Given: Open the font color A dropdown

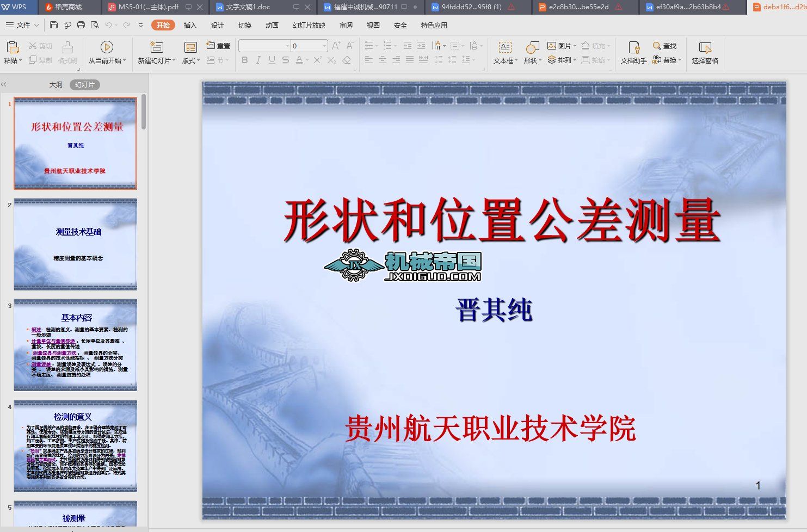Looking at the screenshot, I should [x=307, y=60].
